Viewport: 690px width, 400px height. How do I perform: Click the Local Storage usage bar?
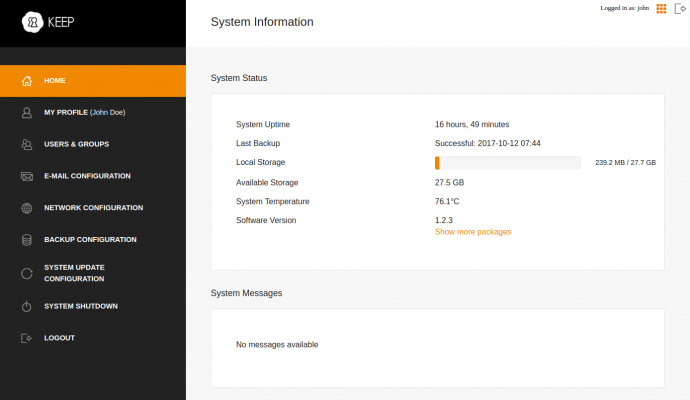click(x=508, y=163)
